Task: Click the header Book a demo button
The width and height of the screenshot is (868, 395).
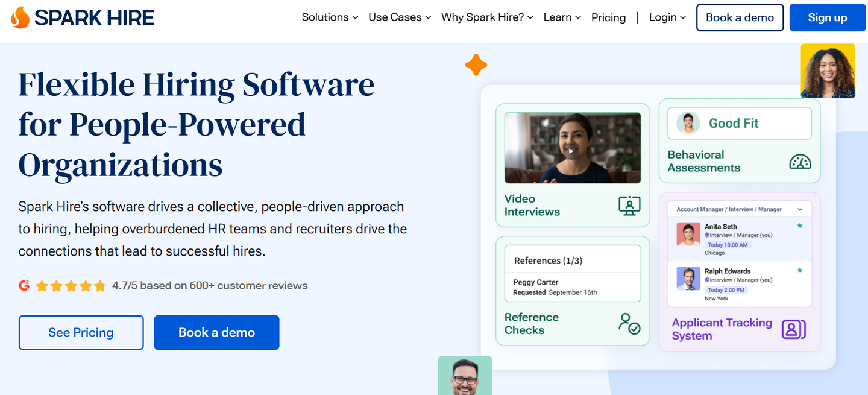Action: pyautogui.click(x=740, y=17)
